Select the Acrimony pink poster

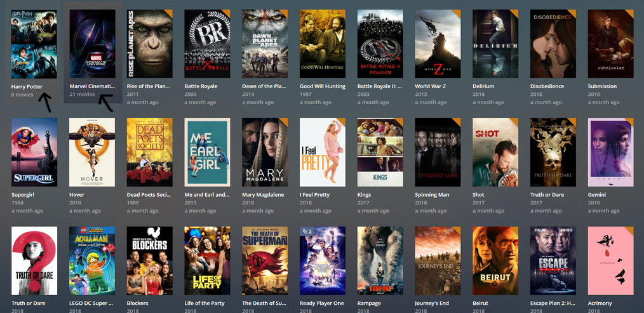[x=611, y=261]
